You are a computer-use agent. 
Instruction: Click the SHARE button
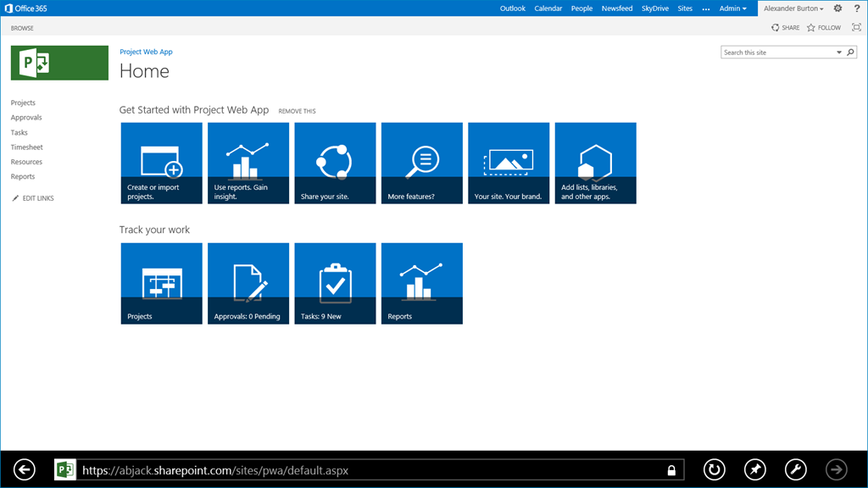pos(786,28)
